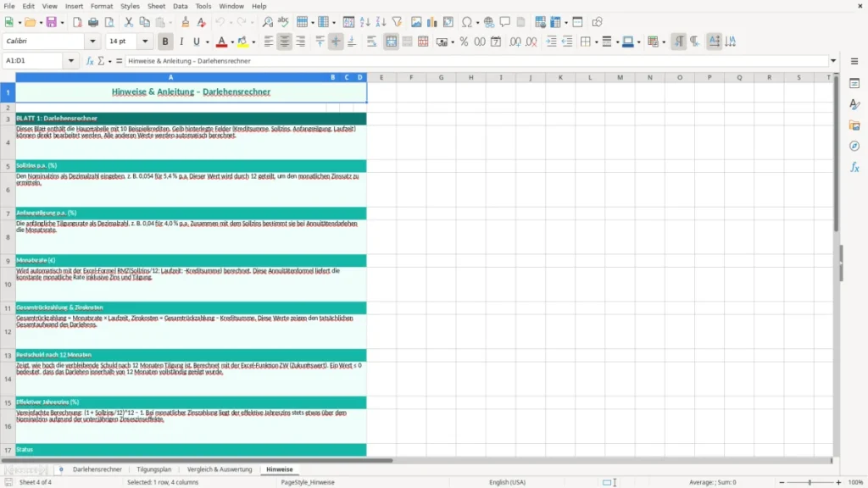The width and height of the screenshot is (868, 488).
Task: Insert an image into the sheet
Action: point(416,22)
